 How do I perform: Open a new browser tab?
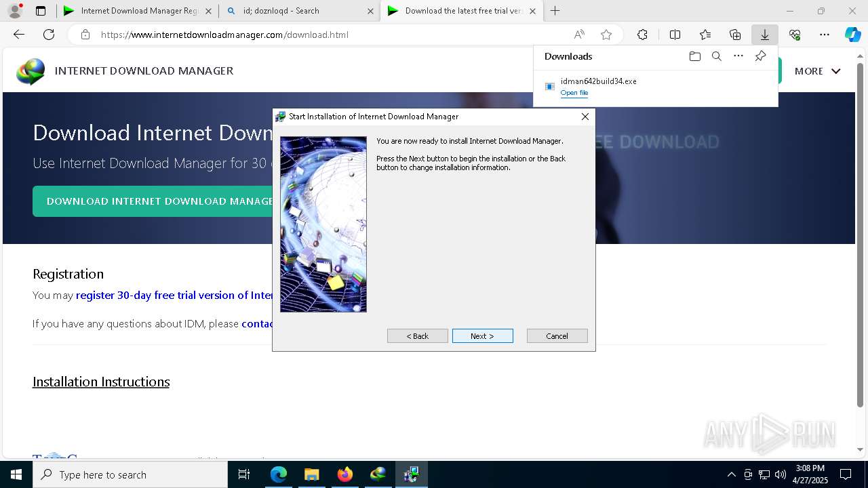pyautogui.click(x=555, y=11)
